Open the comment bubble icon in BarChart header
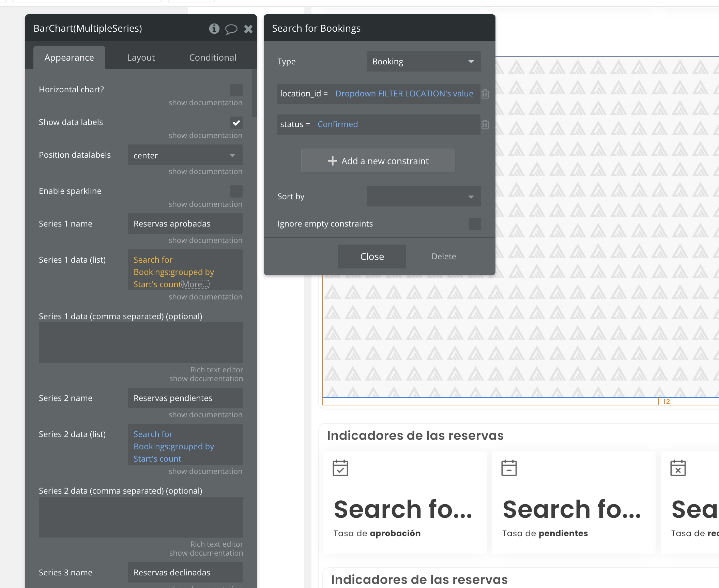719x588 pixels. (x=231, y=29)
